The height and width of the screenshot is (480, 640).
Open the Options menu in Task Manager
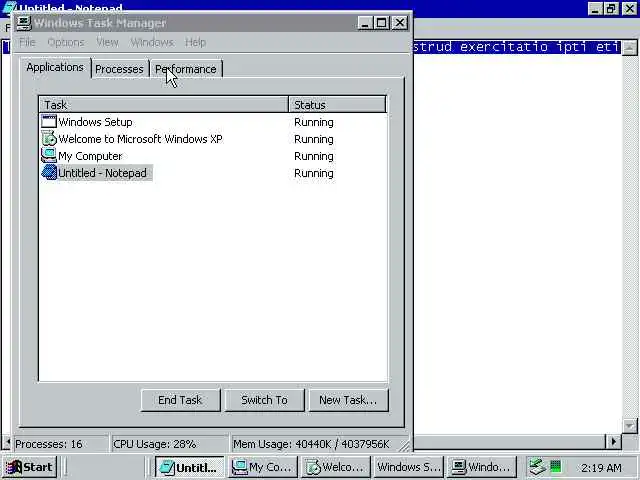click(x=66, y=42)
